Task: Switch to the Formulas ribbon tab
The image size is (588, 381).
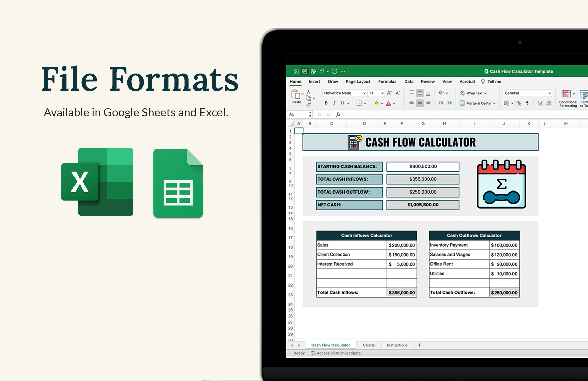Action: pyautogui.click(x=387, y=81)
